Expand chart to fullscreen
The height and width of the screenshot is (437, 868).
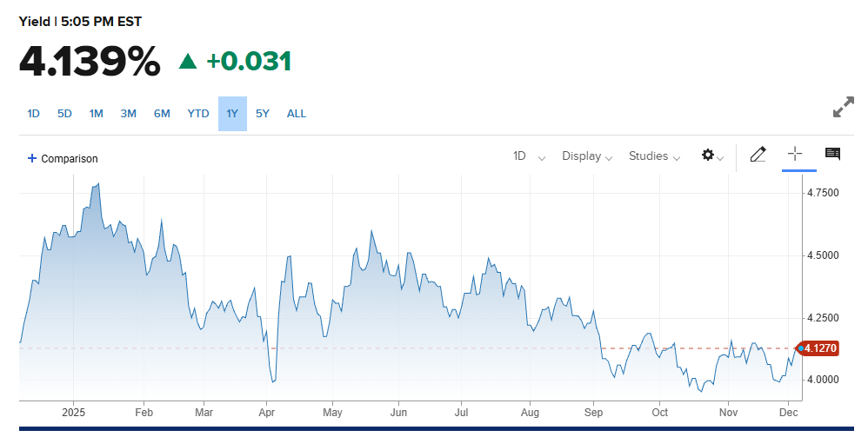point(843,108)
